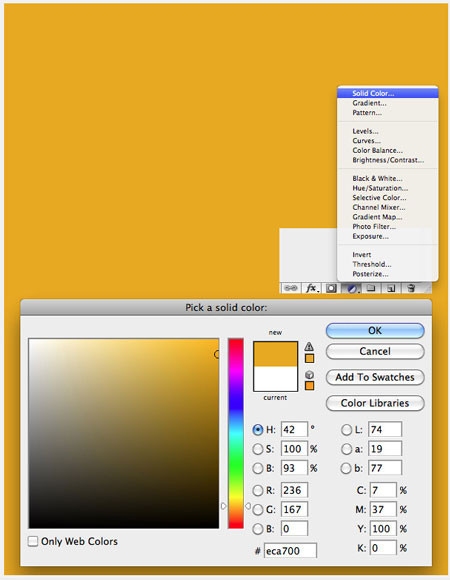
Task: Choose Curves... from the menu
Action: pyautogui.click(x=388, y=141)
